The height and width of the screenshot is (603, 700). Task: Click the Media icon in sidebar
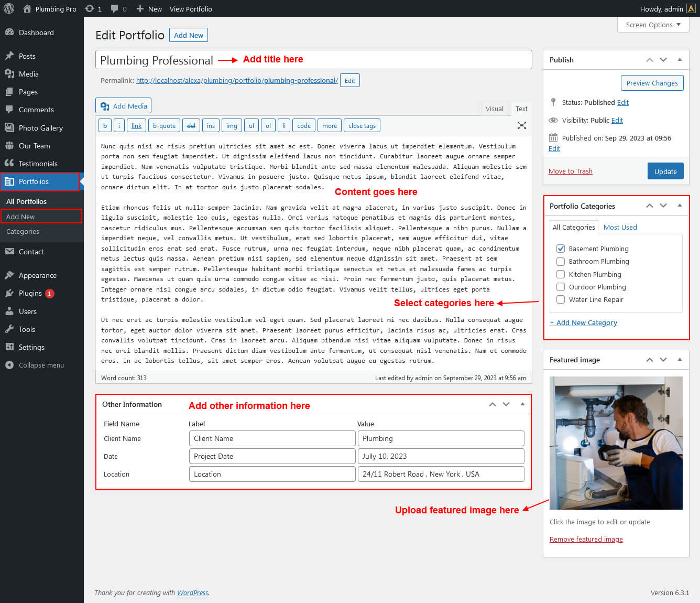(x=9, y=73)
